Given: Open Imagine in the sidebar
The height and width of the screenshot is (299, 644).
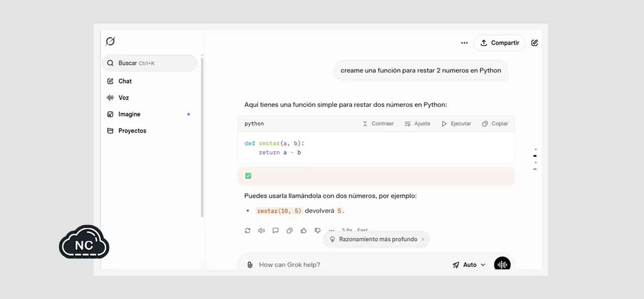Looking at the screenshot, I should point(129,114).
